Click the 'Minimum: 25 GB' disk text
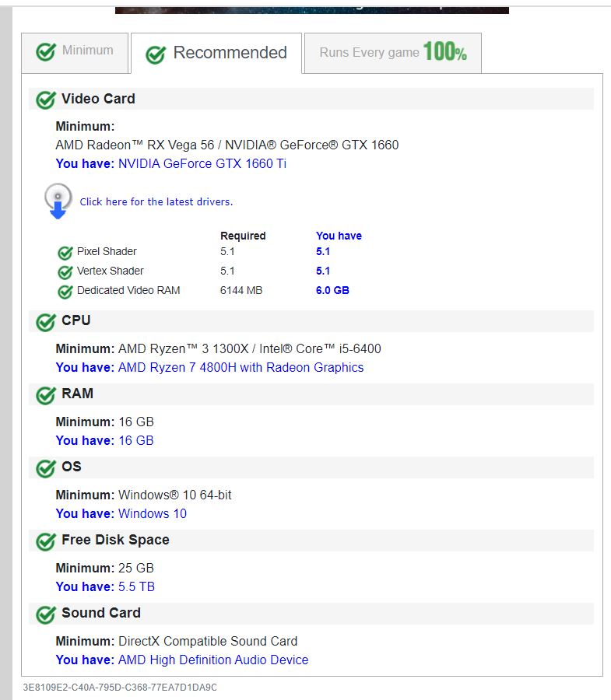Viewport: 611px width, 700px height. (104, 569)
